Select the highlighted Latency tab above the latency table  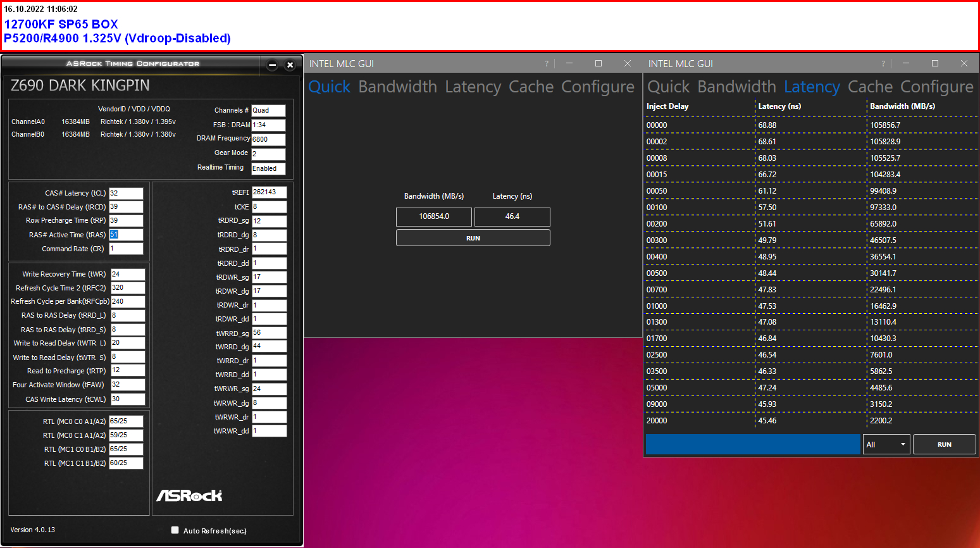click(x=812, y=87)
